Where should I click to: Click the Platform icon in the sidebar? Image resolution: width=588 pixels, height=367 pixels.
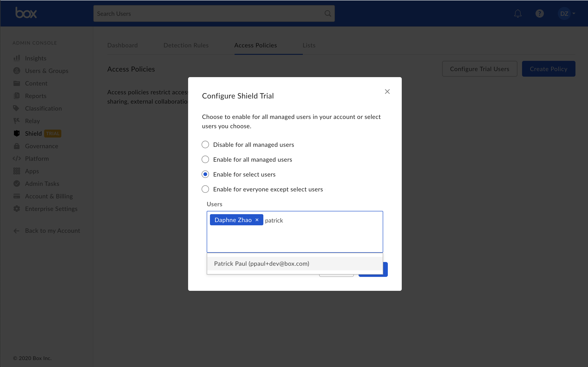(16, 159)
